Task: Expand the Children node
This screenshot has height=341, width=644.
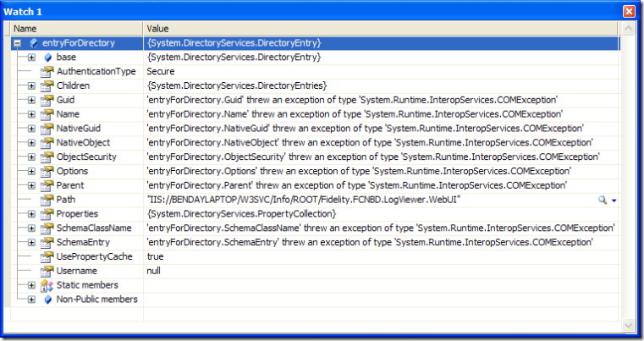Action: tap(31, 85)
